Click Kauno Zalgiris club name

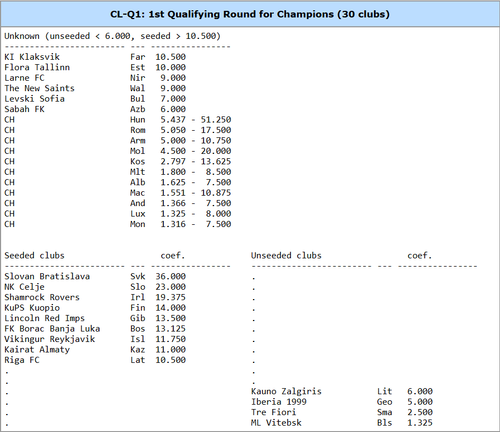[286, 391]
